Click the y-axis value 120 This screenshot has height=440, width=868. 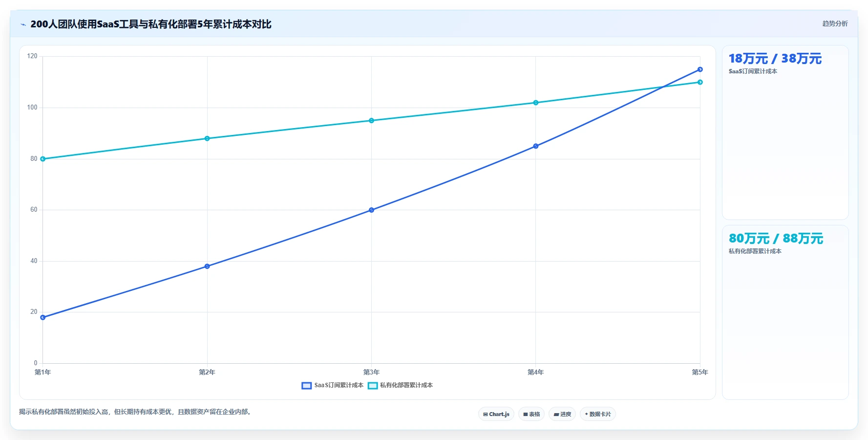(32, 56)
